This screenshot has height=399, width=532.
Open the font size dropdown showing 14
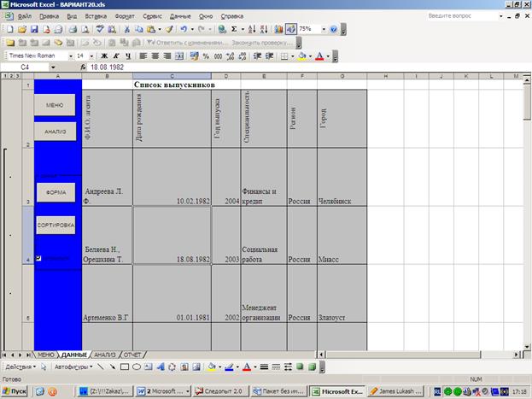pos(91,56)
